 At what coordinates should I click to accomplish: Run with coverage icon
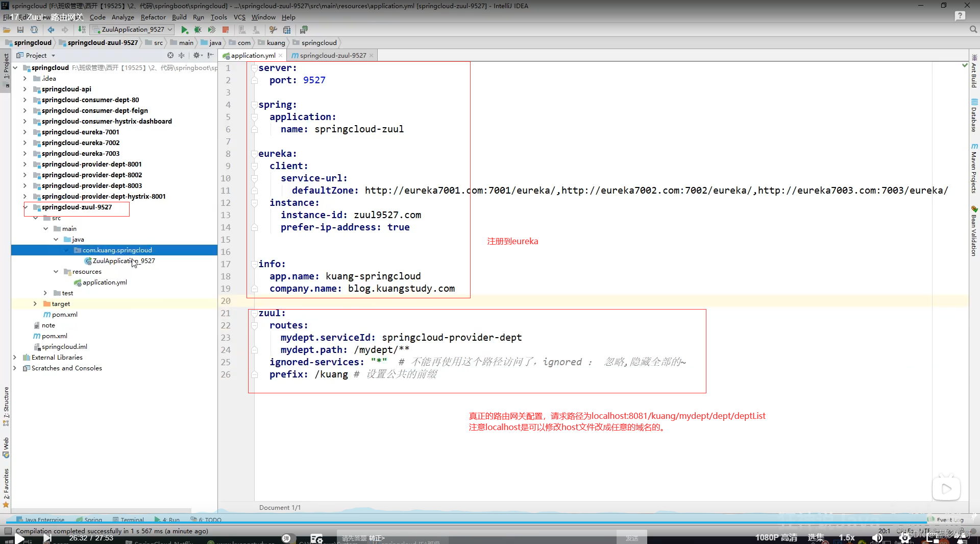[212, 30]
